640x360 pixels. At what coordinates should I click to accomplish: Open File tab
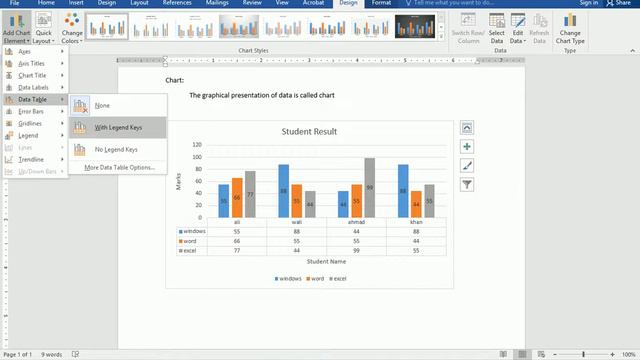pyautogui.click(x=14, y=3)
